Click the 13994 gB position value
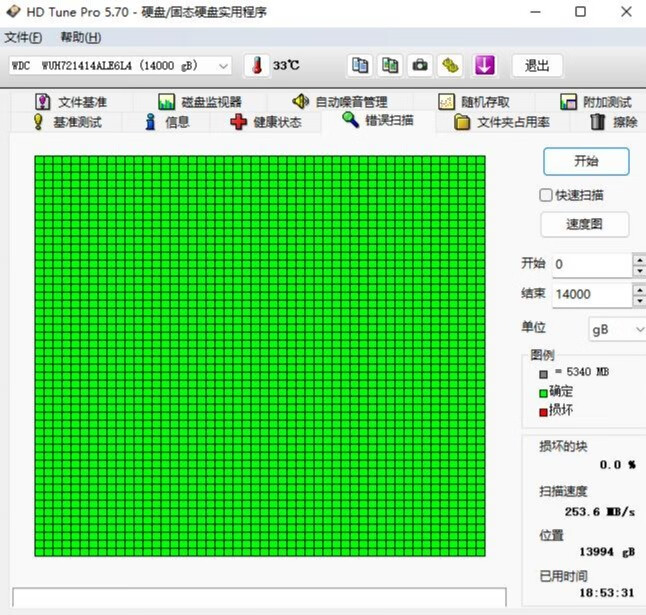 point(607,552)
